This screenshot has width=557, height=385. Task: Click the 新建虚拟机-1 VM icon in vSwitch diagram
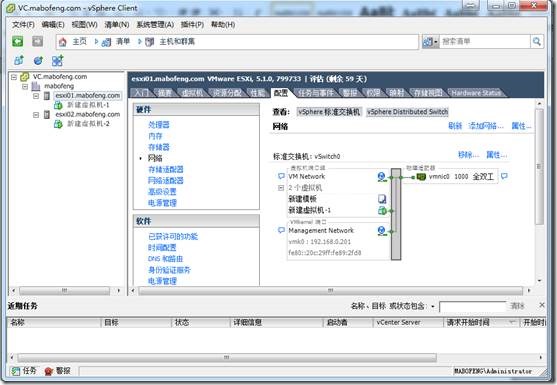click(x=382, y=210)
